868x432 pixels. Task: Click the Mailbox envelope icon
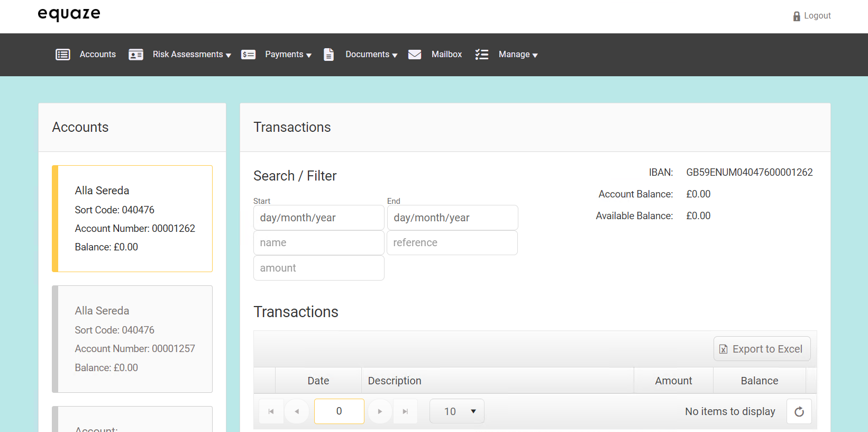point(415,55)
